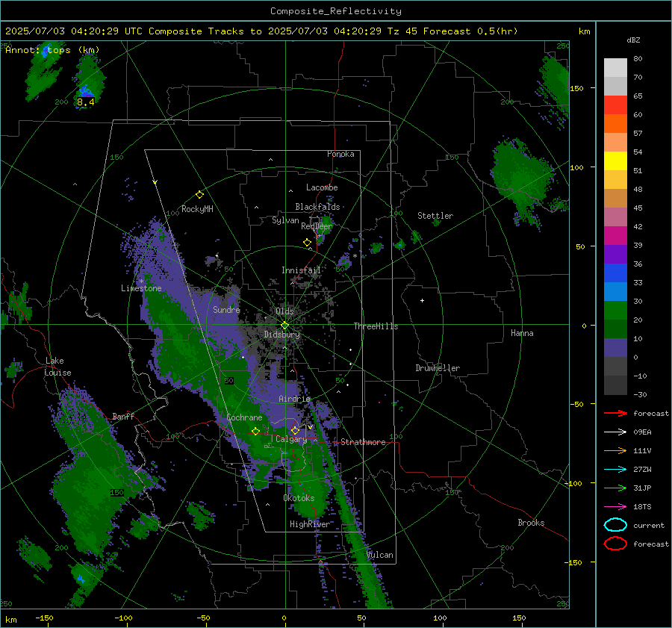Click the ThreeHills town label
672x628 pixels.
pyautogui.click(x=376, y=326)
